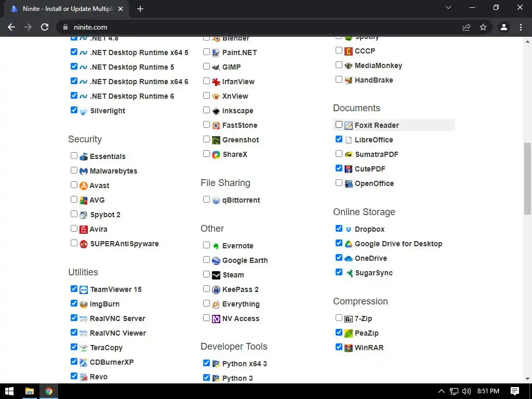Click the SumatraPDF label

click(x=376, y=155)
